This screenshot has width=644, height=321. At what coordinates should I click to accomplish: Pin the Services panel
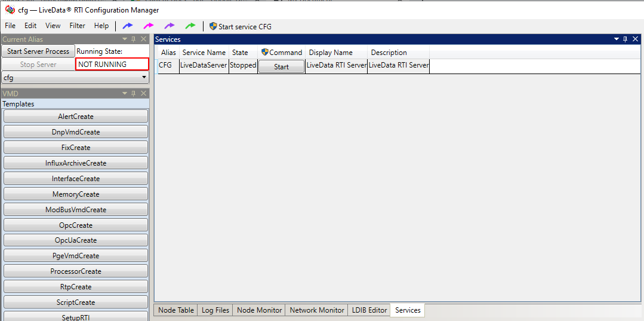pyautogui.click(x=625, y=39)
